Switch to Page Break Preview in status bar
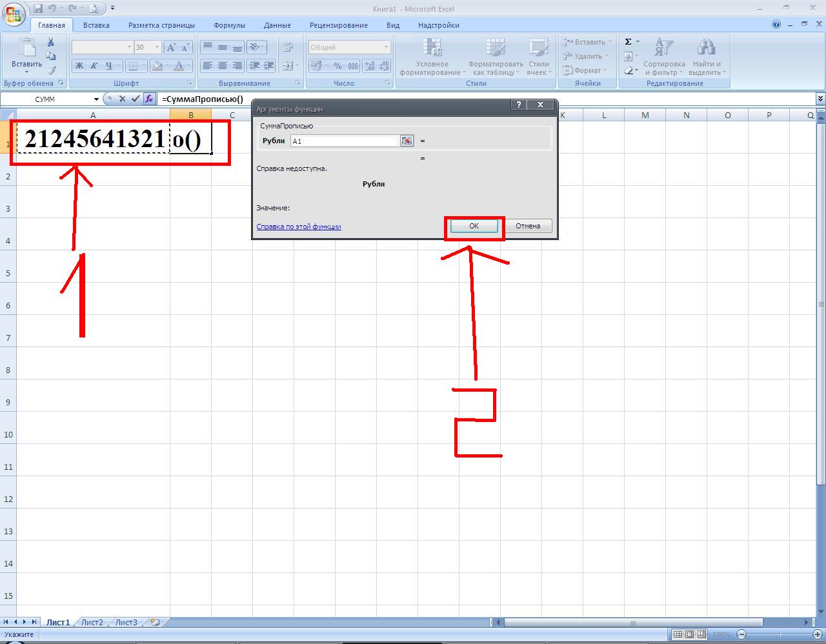Screen dimensions: 826x644 [x=701, y=634]
